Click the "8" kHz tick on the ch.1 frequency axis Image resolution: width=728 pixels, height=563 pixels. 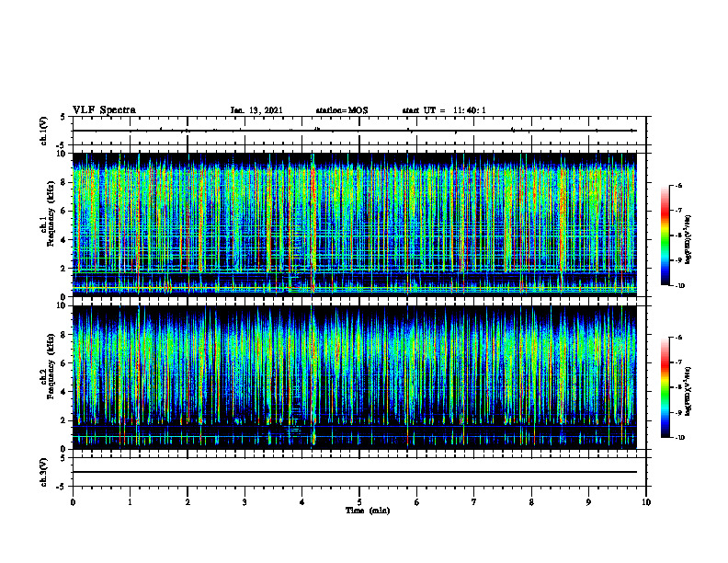coord(64,182)
